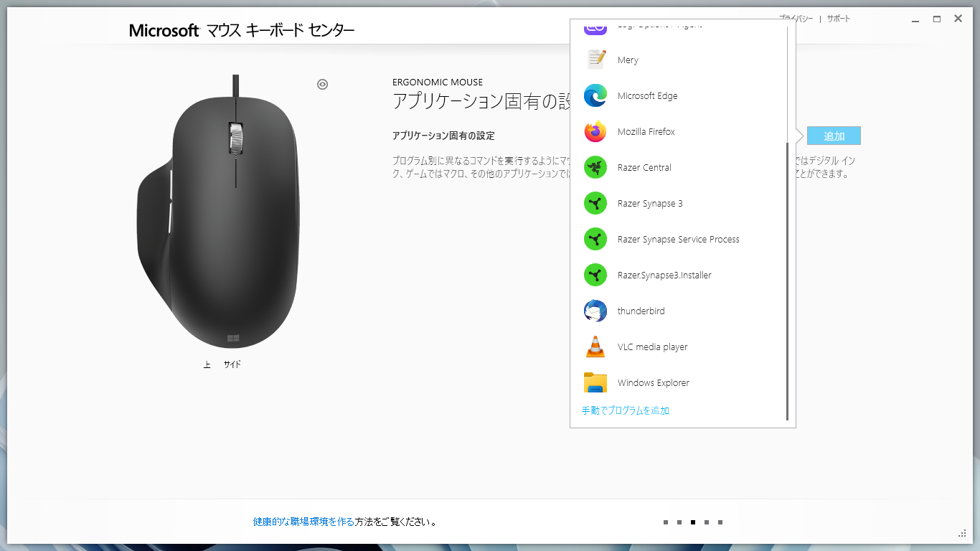The image size is (980, 551).
Task: Select the Microsoft Edge icon
Action: (595, 95)
